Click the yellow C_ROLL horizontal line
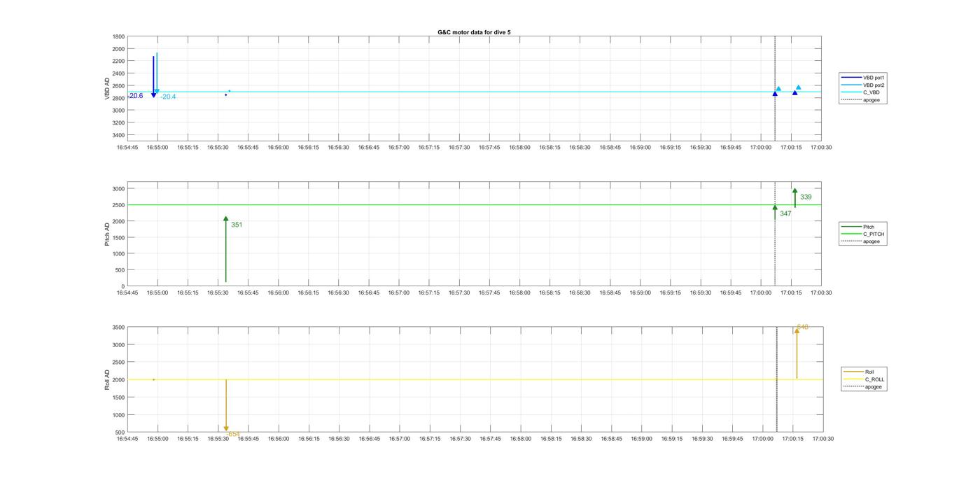Image resolution: width=980 pixels, height=485 pixels. (x=475, y=379)
